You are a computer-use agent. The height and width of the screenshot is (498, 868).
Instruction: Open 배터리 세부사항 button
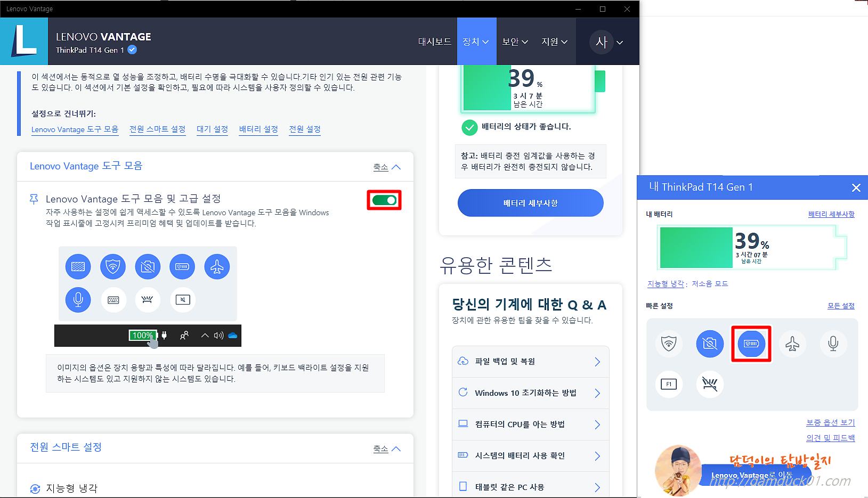530,203
